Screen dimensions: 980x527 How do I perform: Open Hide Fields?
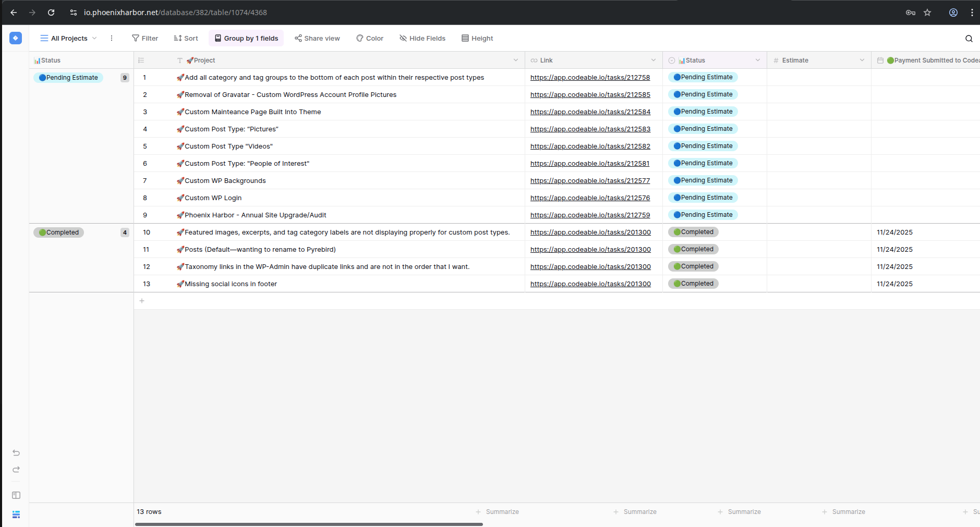(422, 38)
